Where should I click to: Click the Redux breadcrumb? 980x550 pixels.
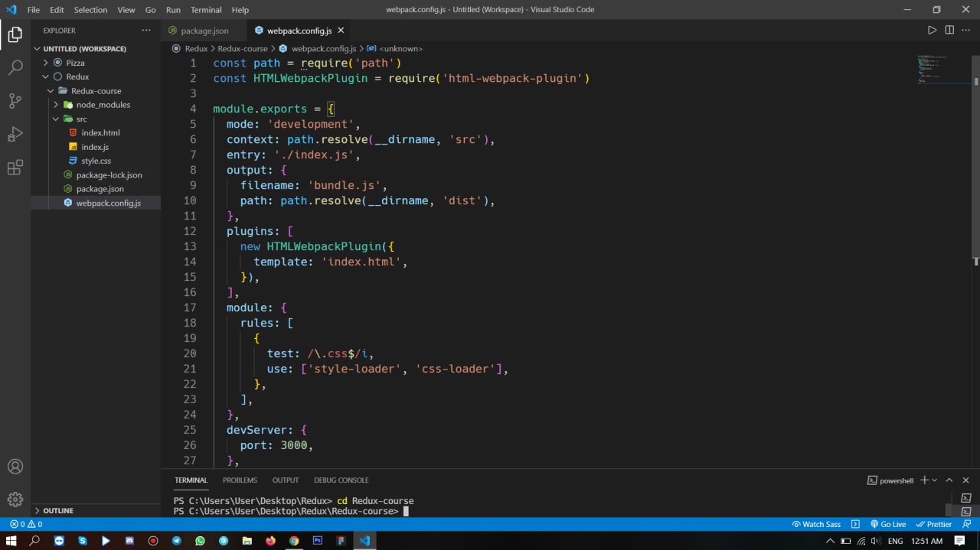pyautogui.click(x=196, y=48)
